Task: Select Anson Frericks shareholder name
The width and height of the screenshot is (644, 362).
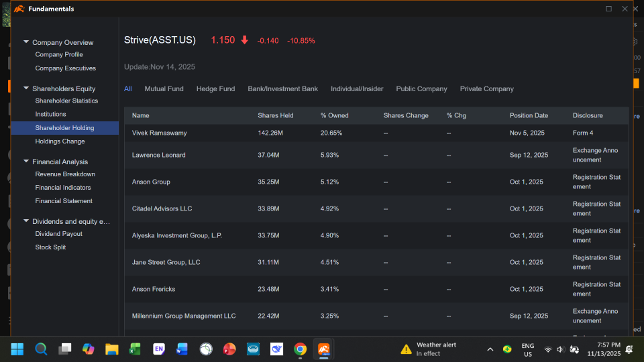Action: (154, 290)
